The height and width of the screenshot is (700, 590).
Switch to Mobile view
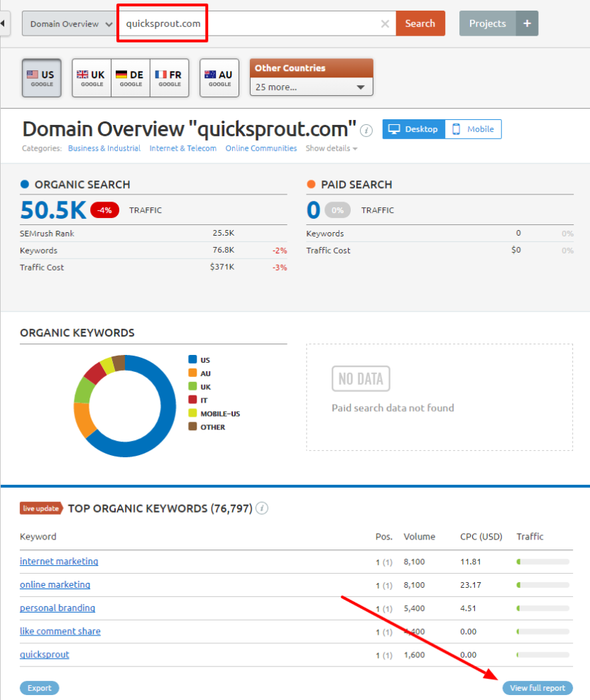coord(473,129)
